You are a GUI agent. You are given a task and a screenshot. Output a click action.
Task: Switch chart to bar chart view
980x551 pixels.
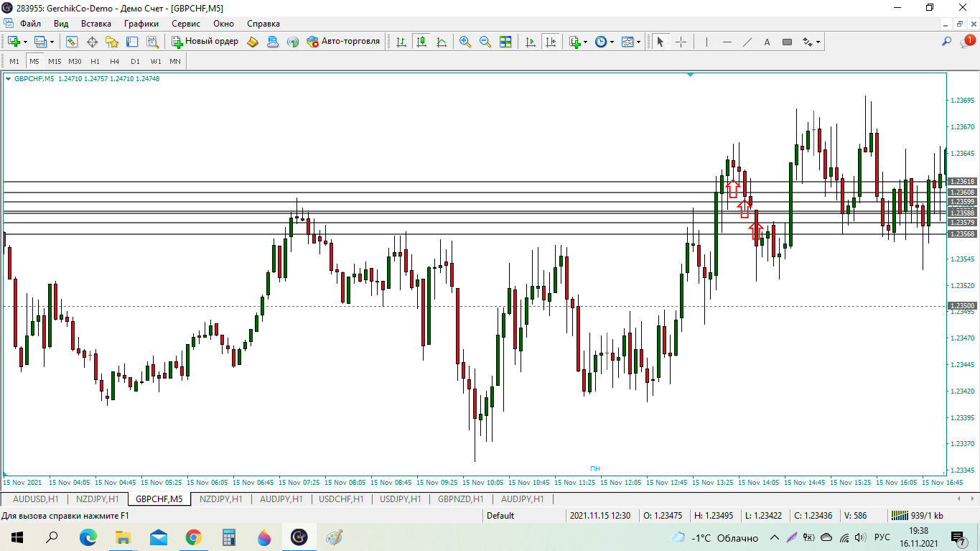pos(401,42)
